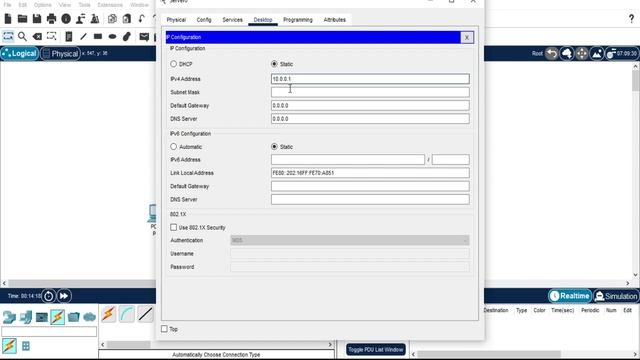Open the Physical tab

pos(176,20)
